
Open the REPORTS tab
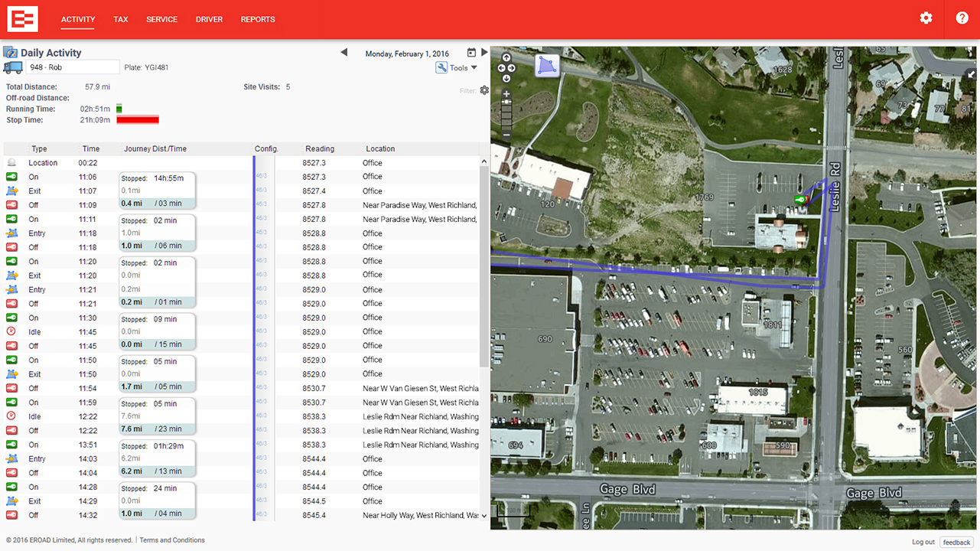pos(258,19)
